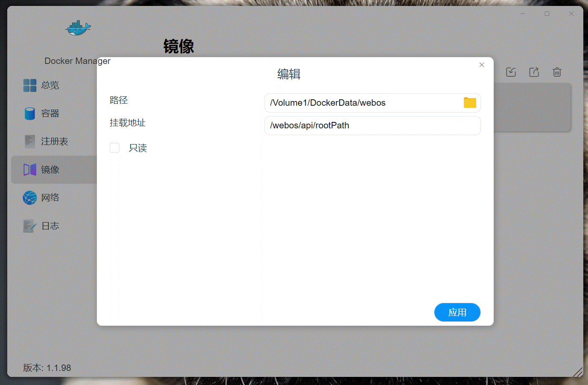Image resolution: width=588 pixels, height=385 pixels.
Task: Close the 编辑 edit dialog
Action: [481, 65]
